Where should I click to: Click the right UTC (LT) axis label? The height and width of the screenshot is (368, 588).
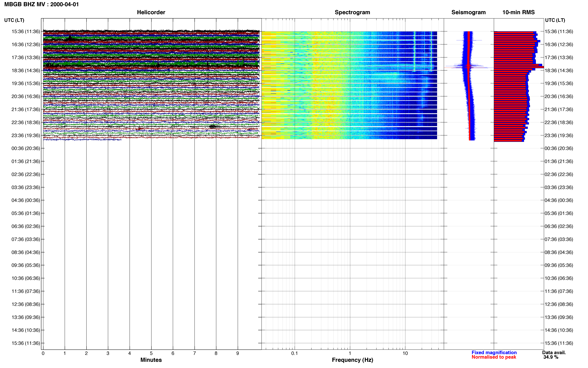(555, 20)
